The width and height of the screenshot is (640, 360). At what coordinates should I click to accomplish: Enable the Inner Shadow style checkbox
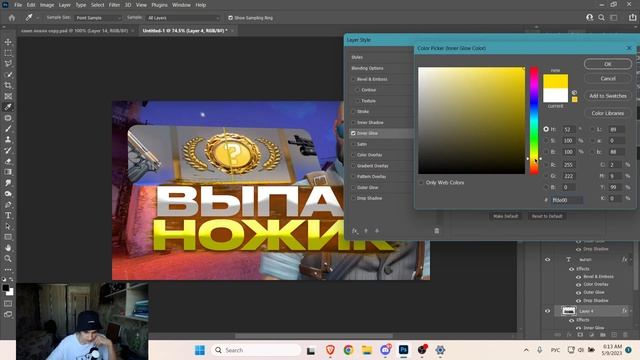pyautogui.click(x=353, y=122)
